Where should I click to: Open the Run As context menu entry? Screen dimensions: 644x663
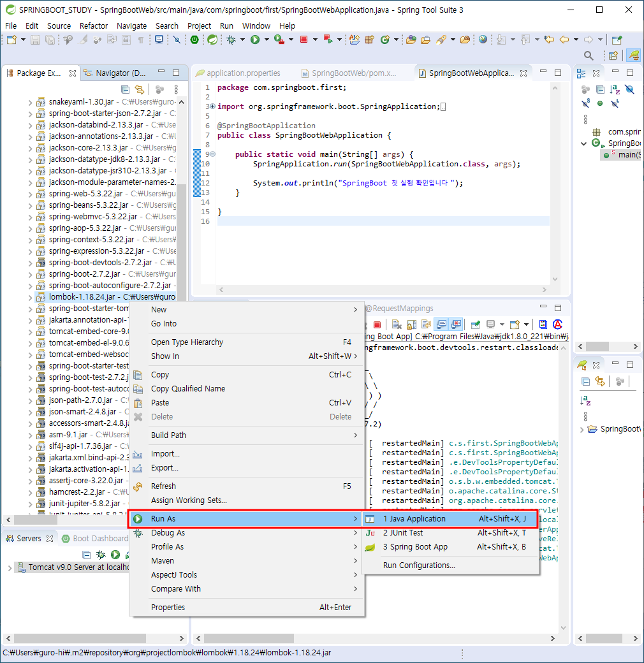tap(245, 519)
